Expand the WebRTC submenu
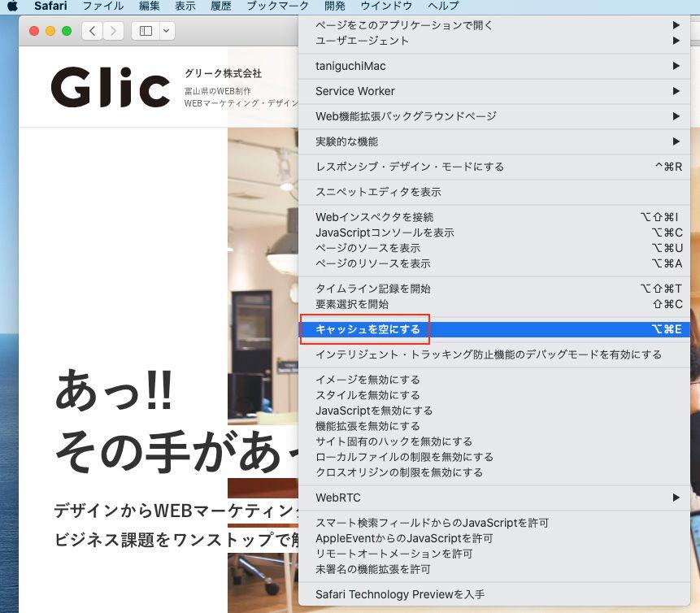 pyautogui.click(x=337, y=498)
